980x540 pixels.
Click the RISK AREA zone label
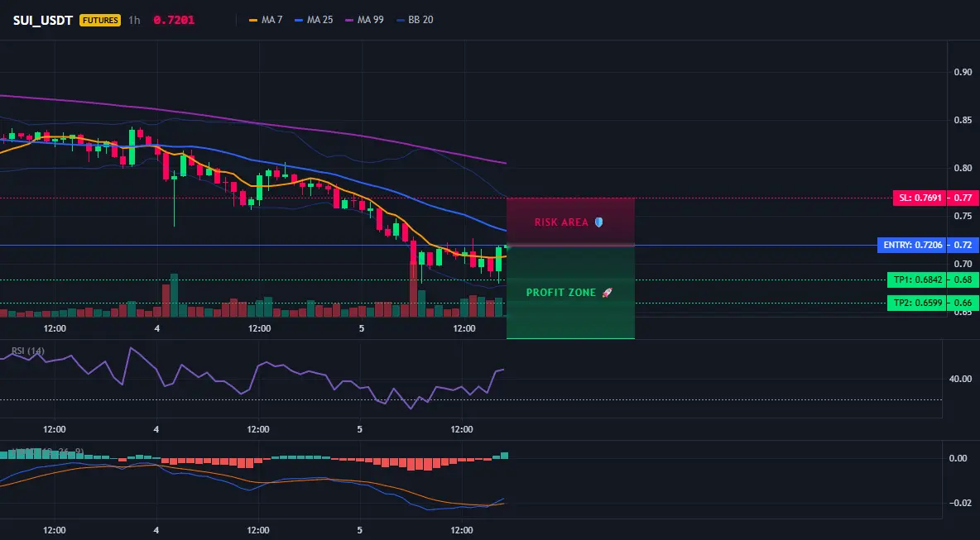tap(561, 222)
